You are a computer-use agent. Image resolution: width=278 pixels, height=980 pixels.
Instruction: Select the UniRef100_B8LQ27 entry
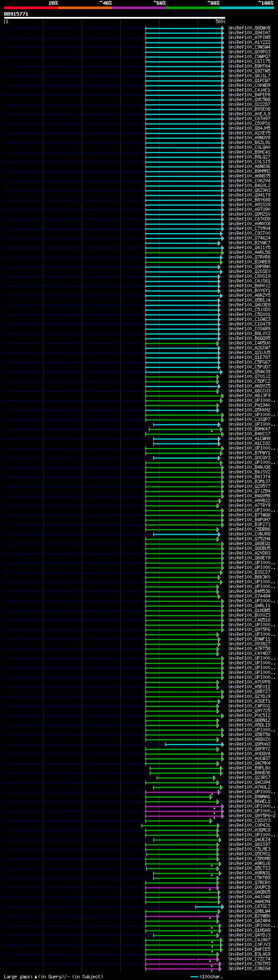pos(249,157)
